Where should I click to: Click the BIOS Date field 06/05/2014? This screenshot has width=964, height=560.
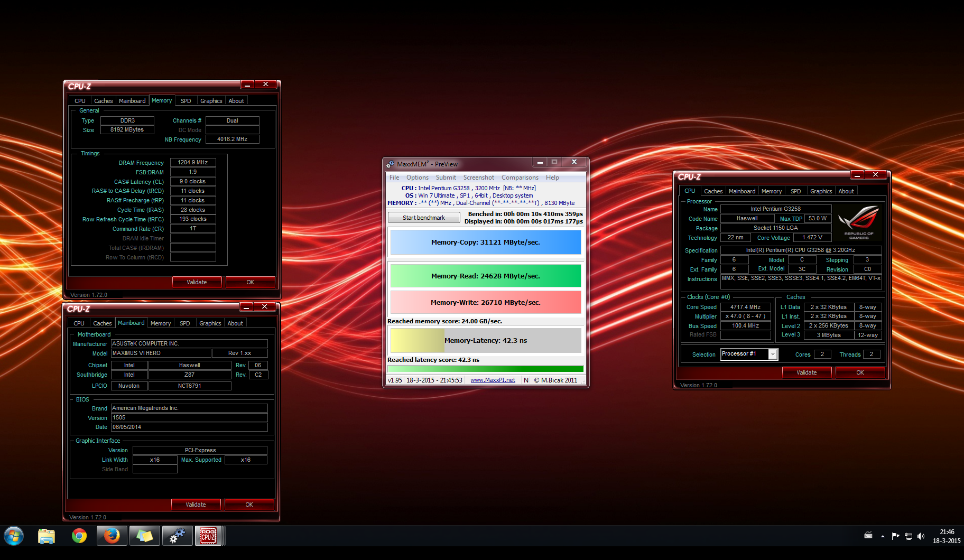(x=189, y=427)
